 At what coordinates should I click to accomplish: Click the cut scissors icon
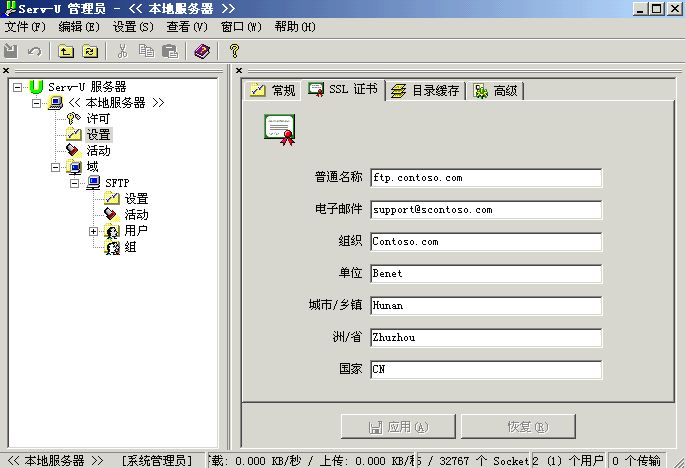pos(122,51)
